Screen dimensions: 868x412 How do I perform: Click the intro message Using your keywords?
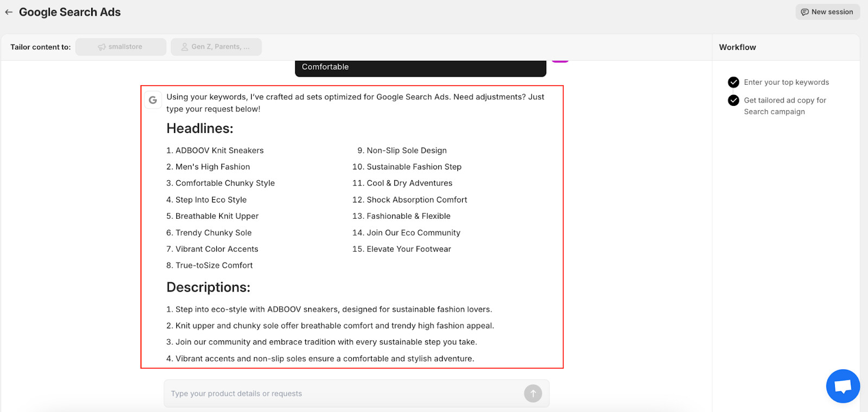click(355, 103)
